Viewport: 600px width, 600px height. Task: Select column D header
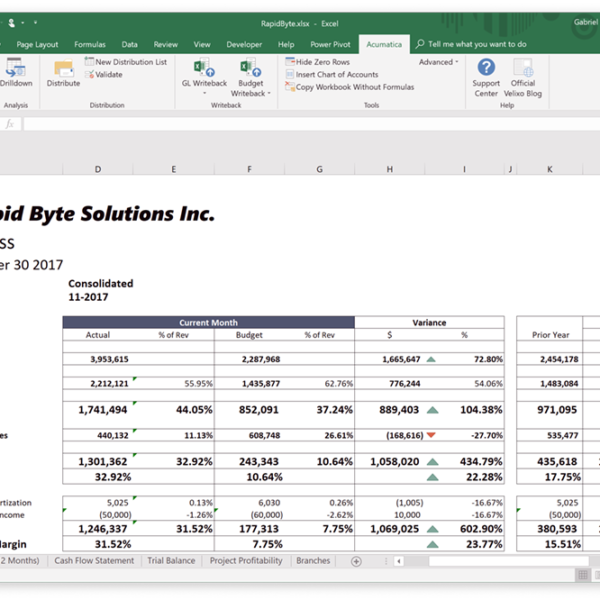click(98, 169)
